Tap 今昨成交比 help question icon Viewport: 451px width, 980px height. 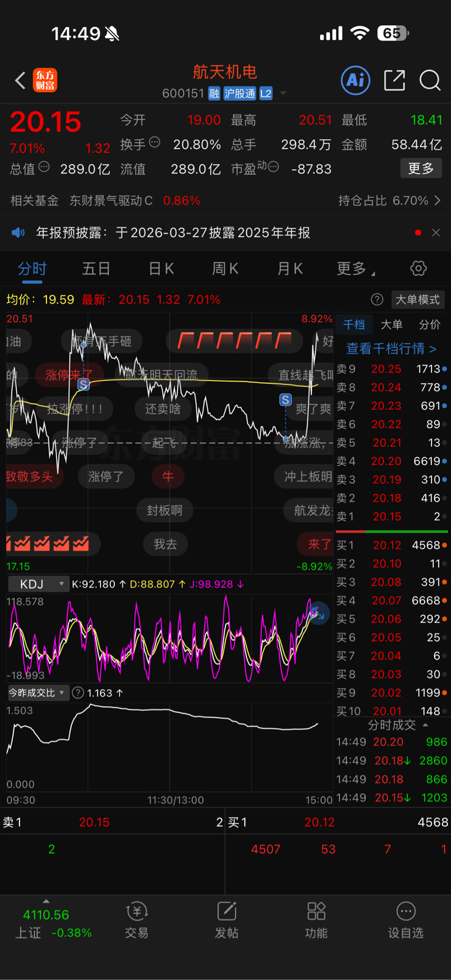pyautogui.click(x=78, y=693)
